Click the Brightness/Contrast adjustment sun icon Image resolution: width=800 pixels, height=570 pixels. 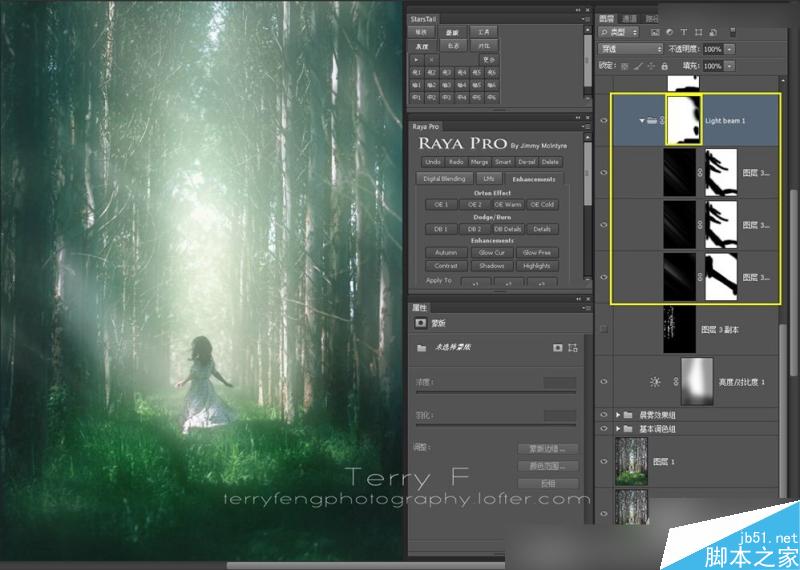[655, 382]
